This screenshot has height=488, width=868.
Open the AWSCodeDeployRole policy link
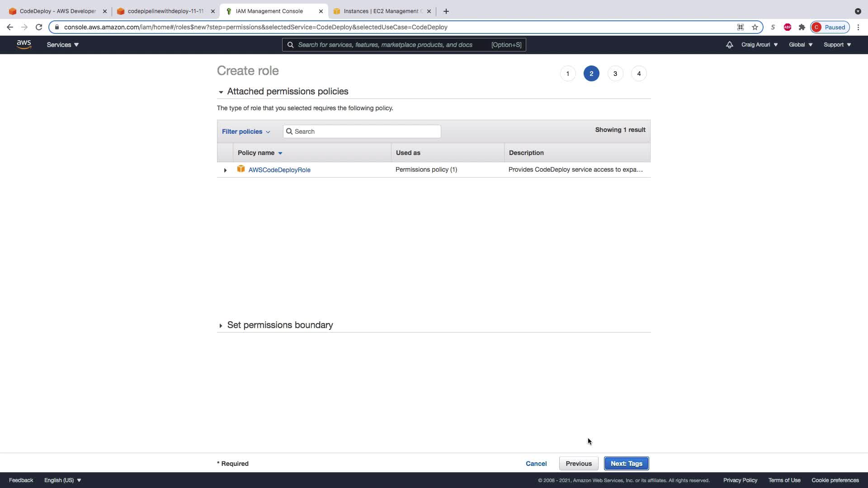point(279,170)
